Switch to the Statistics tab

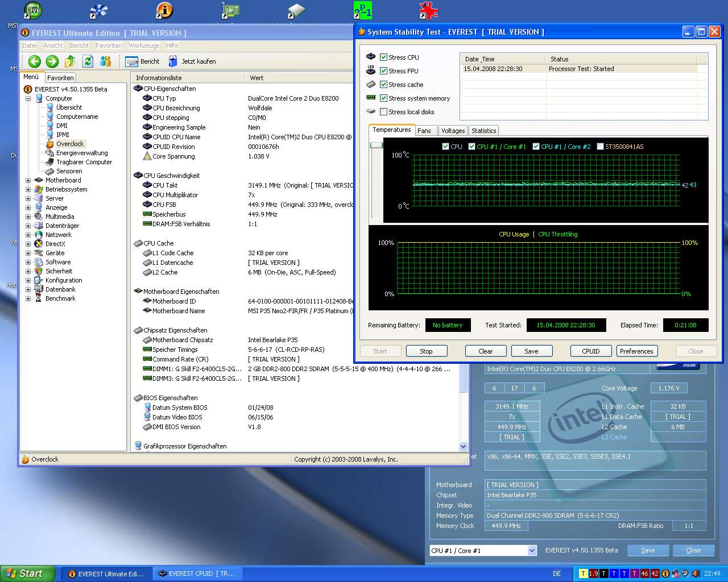[x=483, y=131]
